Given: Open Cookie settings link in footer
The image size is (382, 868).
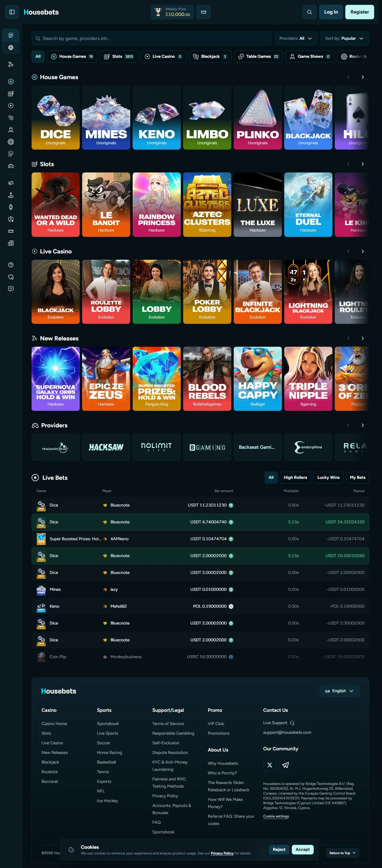Looking at the screenshot, I should [x=276, y=816].
